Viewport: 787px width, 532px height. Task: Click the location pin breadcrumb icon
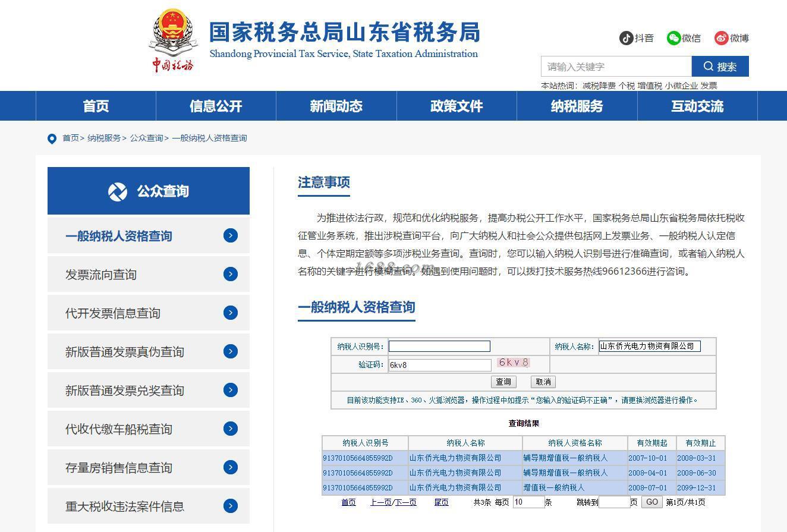52,138
